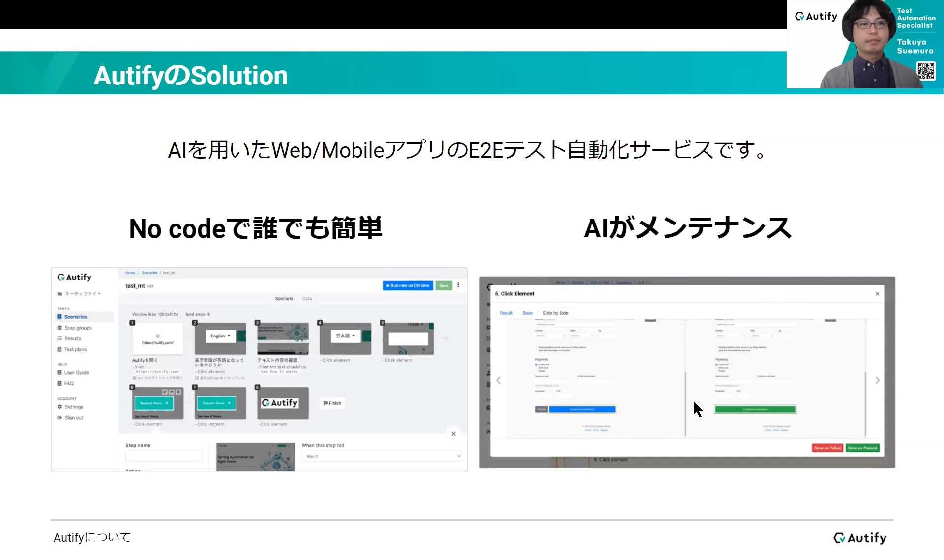Viewport: 944px width, 560px height.
Task: Open the オーティファイ workspace dropdown
Action: point(79,294)
